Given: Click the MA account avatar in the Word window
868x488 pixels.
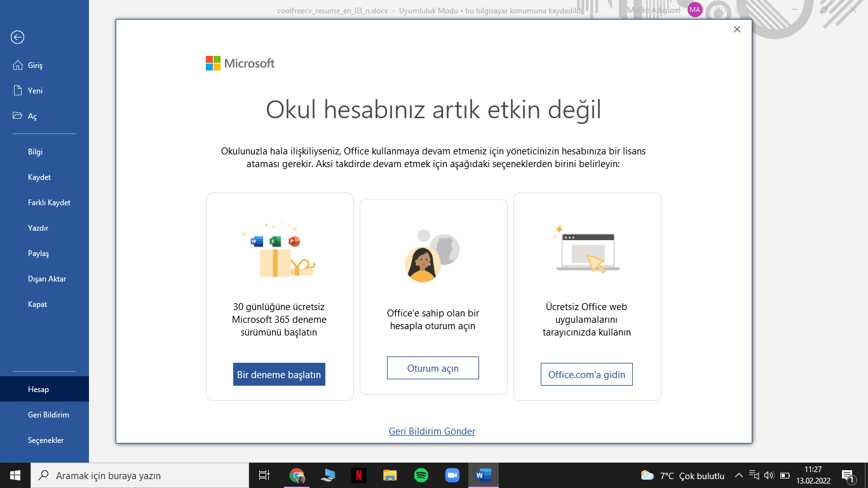Looking at the screenshot, I should [x=695, y=10].
